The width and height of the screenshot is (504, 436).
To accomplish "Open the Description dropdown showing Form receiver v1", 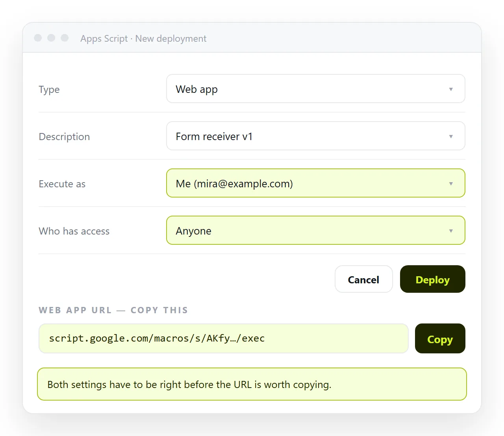I will click(x=316, y=136).
